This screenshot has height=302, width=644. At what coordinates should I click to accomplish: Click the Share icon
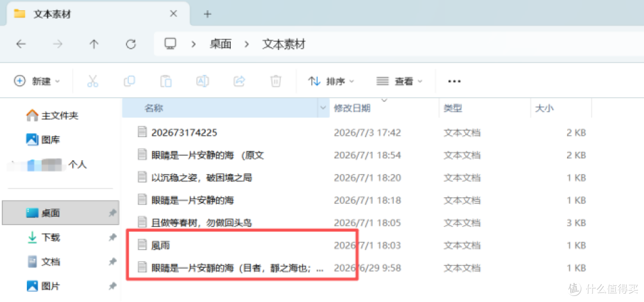tap(239, 81)
